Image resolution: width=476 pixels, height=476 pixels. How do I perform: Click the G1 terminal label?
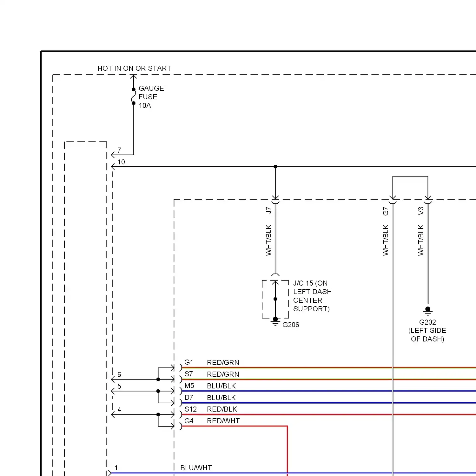[189, 362]
